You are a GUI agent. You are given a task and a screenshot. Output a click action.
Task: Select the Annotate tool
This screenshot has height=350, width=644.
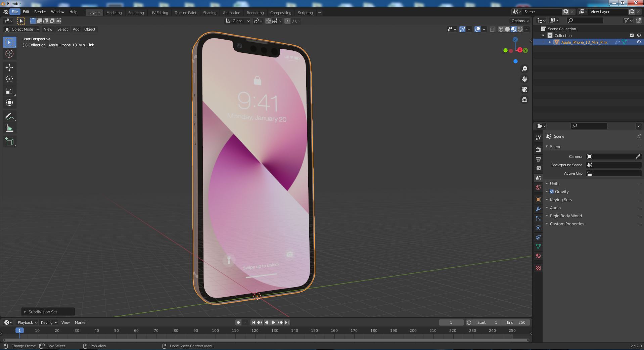point(9,116)
